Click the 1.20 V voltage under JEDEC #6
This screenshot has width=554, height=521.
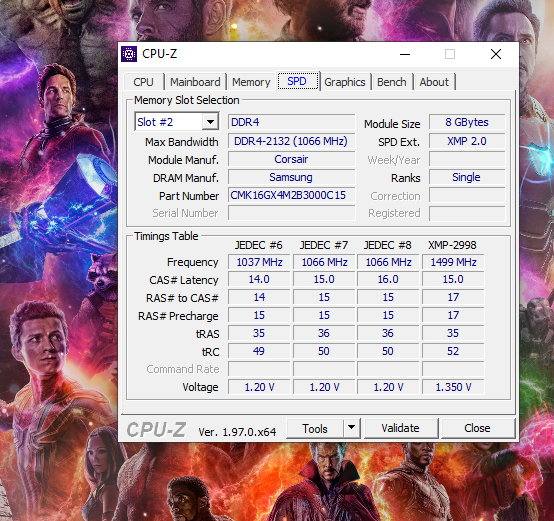259,387
